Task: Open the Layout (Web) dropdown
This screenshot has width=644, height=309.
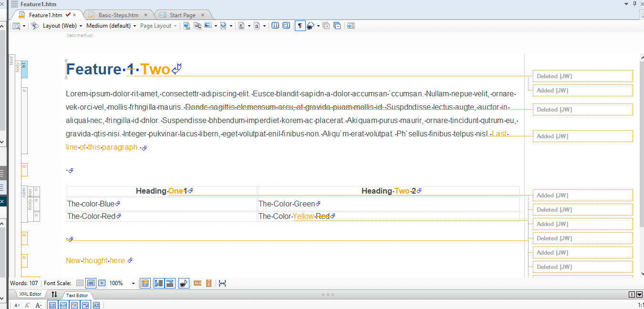Action: [x=62, y=26]
